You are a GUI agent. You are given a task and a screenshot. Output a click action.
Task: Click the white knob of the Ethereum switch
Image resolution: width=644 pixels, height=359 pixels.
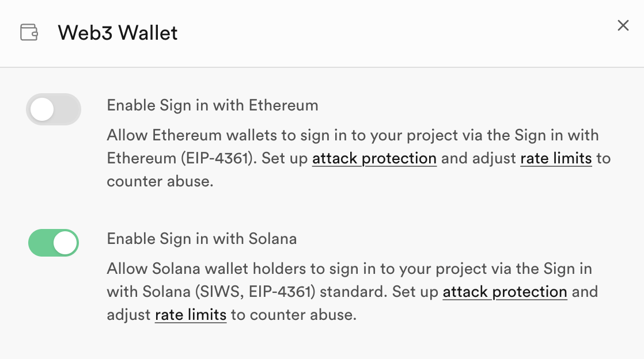point(42,109)
